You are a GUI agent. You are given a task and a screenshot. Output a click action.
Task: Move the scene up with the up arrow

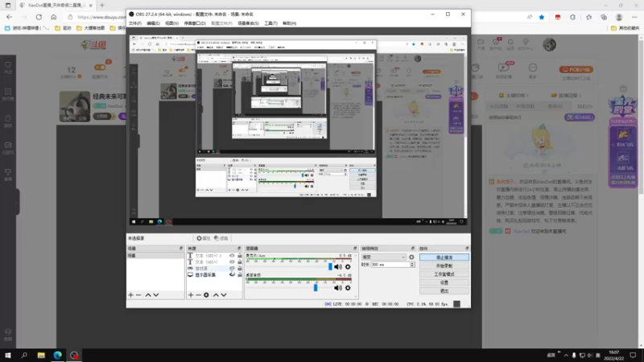point(148,294)
